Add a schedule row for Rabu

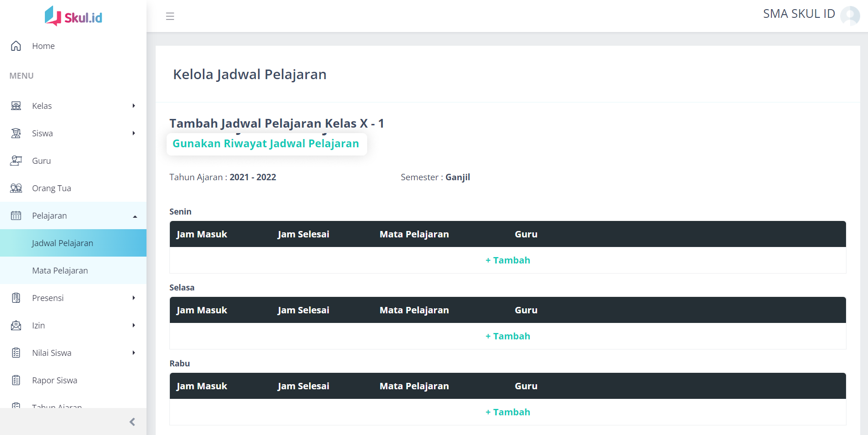(508, 412)
